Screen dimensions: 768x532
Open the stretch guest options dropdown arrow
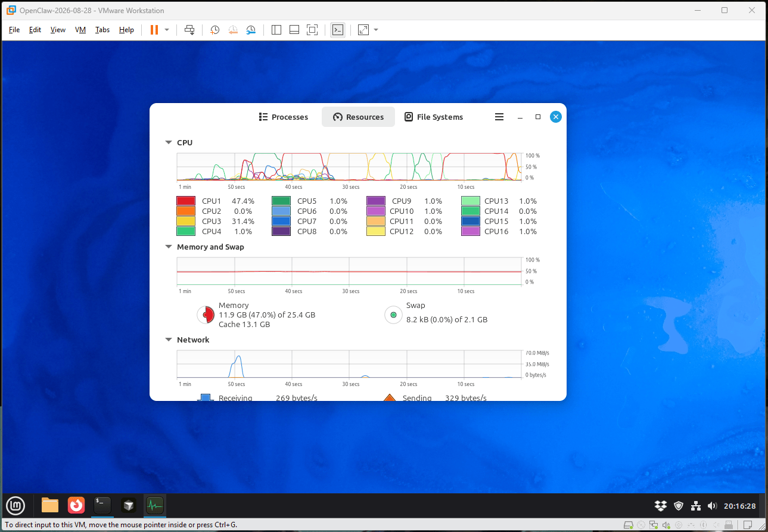(376, 30)
